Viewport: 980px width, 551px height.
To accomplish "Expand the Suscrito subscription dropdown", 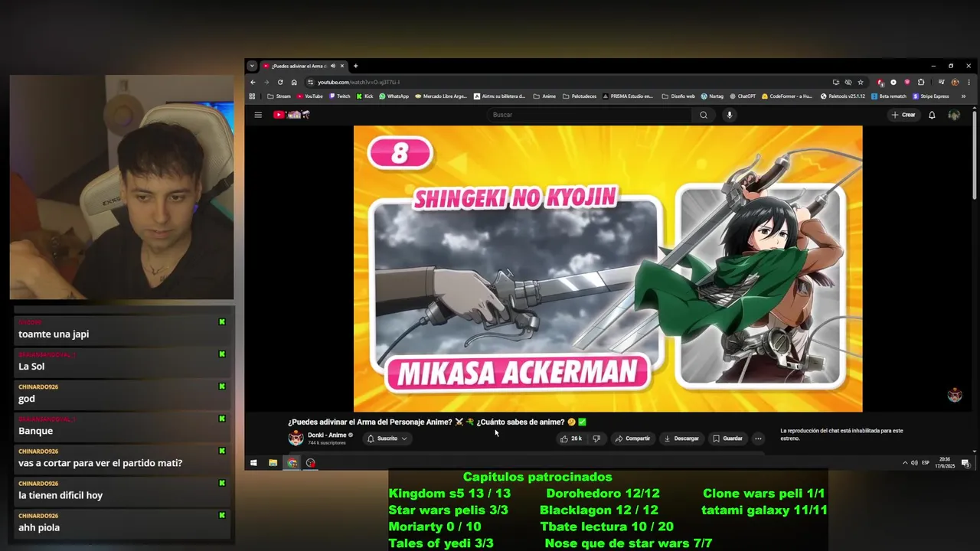I will tap(387, 439).
